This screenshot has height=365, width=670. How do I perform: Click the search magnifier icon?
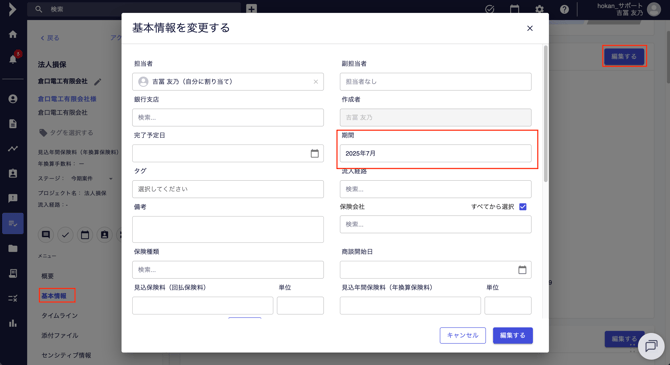point(38,9)
